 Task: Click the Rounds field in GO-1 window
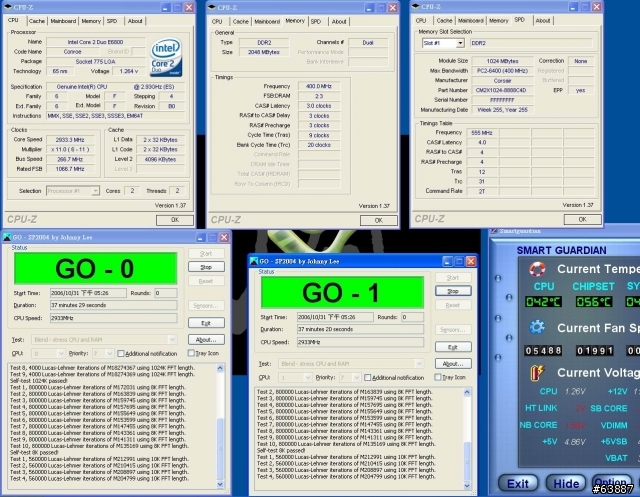412,317
